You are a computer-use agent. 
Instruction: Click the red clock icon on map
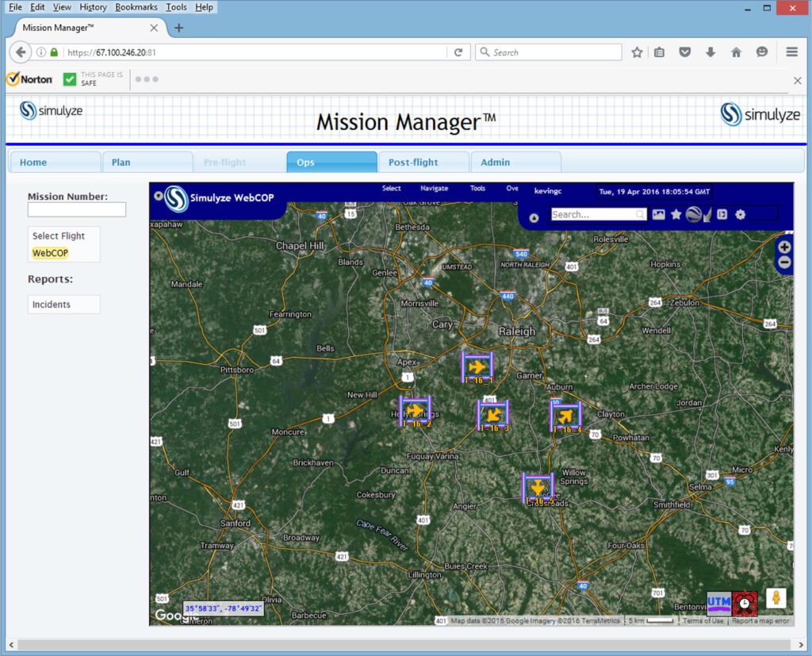pos(745,604)
